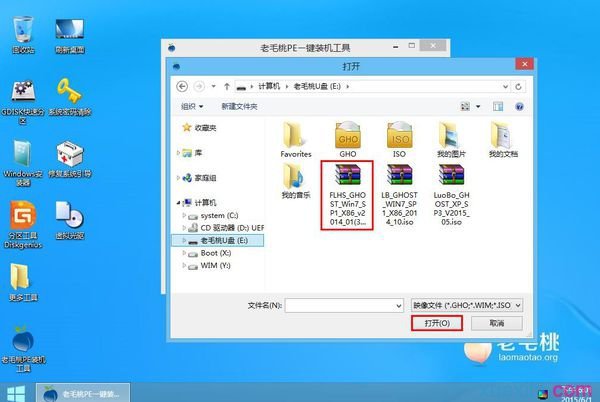Viewport: 600px width, 402px height.
Task: Click the blue Help icon
Action: (519, 106)
